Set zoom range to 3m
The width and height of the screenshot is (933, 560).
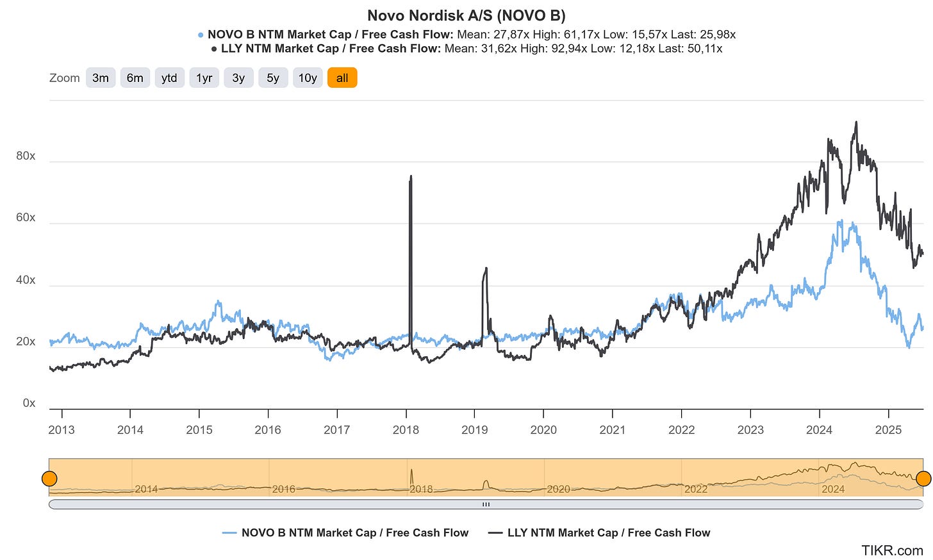point(101,78)
